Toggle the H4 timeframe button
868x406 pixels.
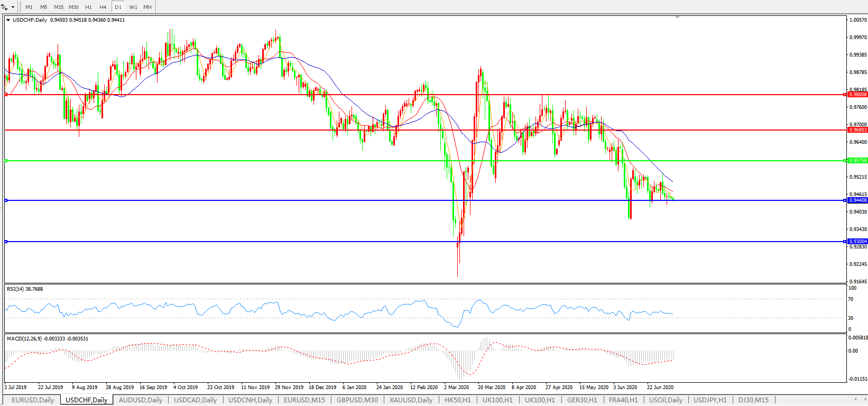(x=103, y=7)
